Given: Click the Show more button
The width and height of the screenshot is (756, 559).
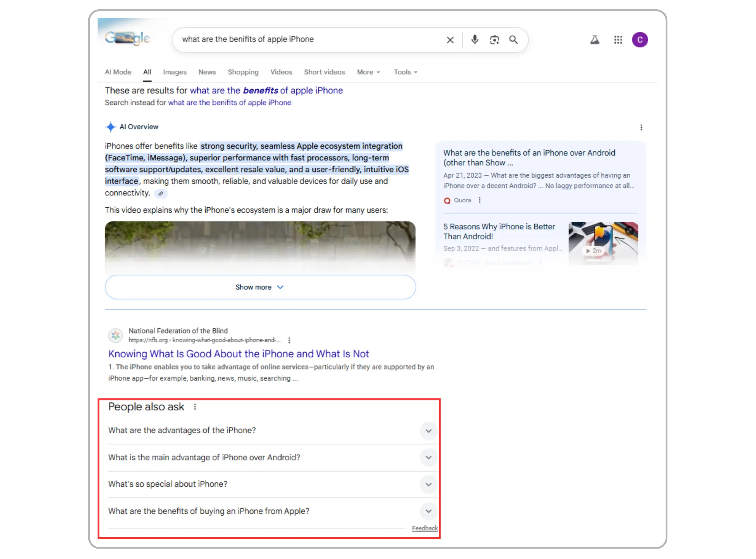Looking at the screenshot, I should (260, 287).
